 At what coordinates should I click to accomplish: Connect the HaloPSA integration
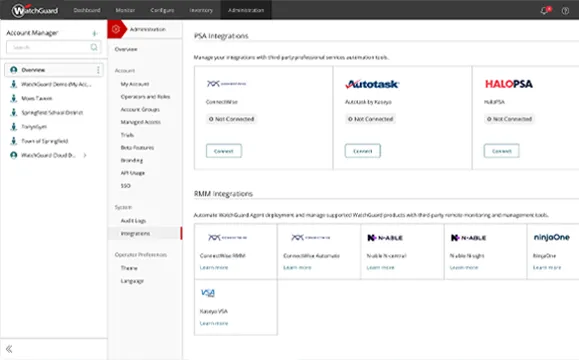pos(501,151)
